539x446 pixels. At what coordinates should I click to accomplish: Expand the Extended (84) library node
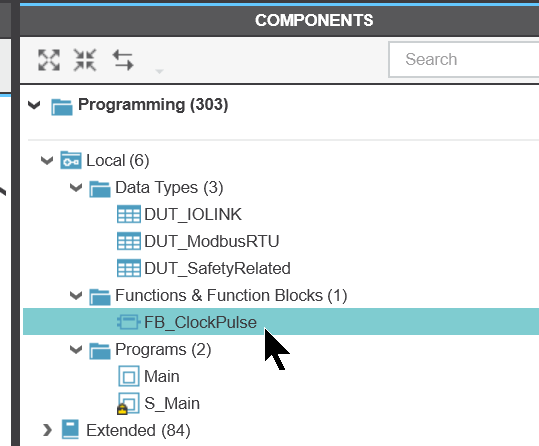tap(47, 430)
